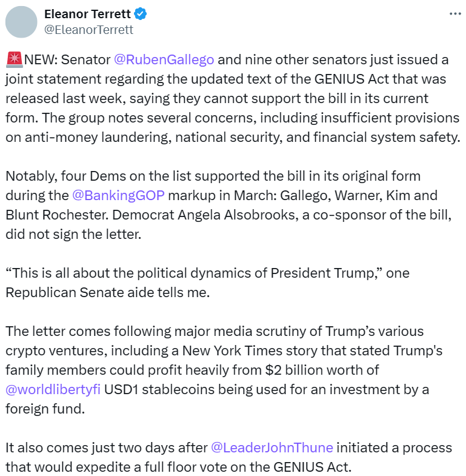Click the red siren emoji
Image resolution: width=466 pixels, height=476 pixels.
(13, 60)
